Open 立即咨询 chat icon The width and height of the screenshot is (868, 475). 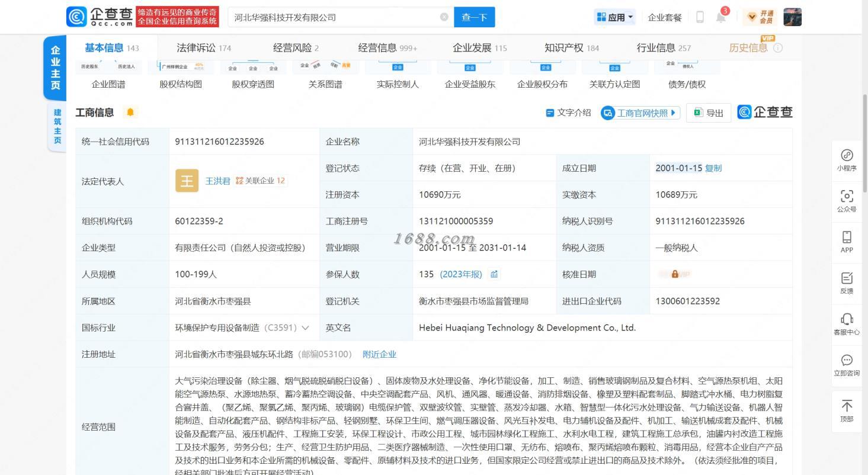tap(847, 365)
